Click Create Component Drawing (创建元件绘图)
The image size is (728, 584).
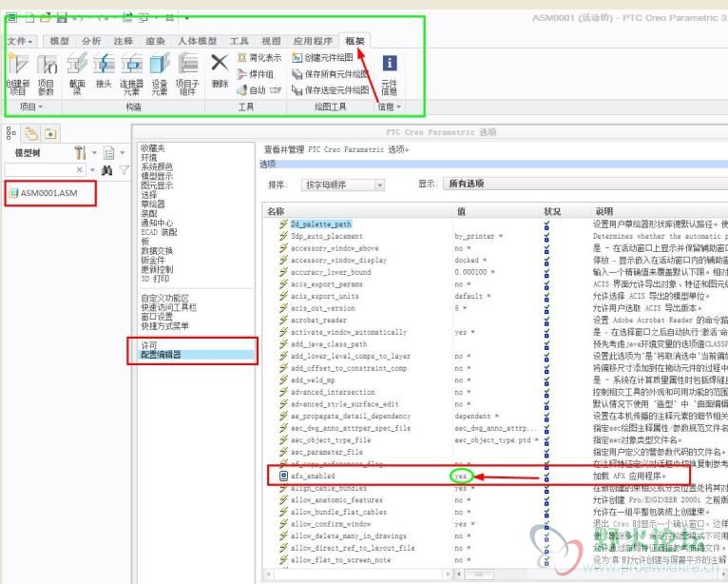tap(322, 58)
